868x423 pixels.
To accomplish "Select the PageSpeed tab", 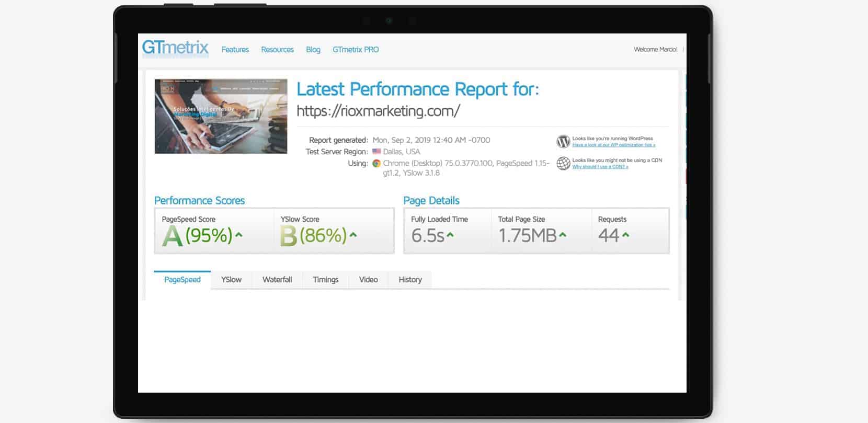I will click(x=182, y=280).
